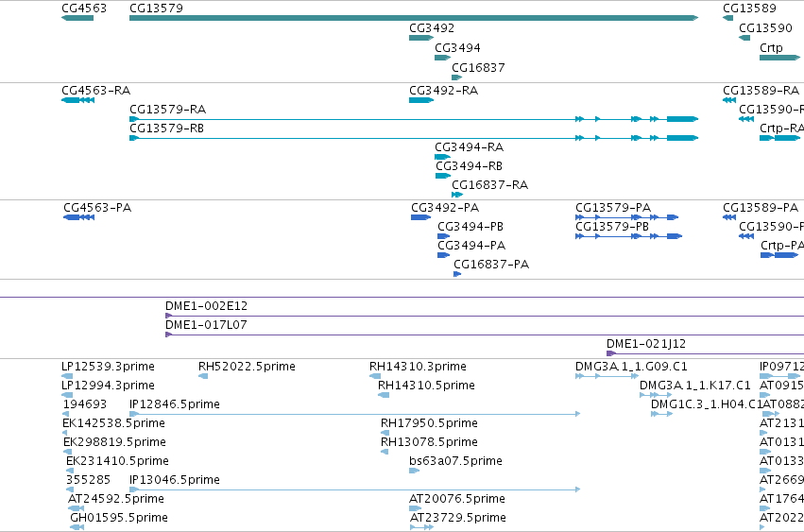Click the EK298819.5prime EST

click(68, 453)
